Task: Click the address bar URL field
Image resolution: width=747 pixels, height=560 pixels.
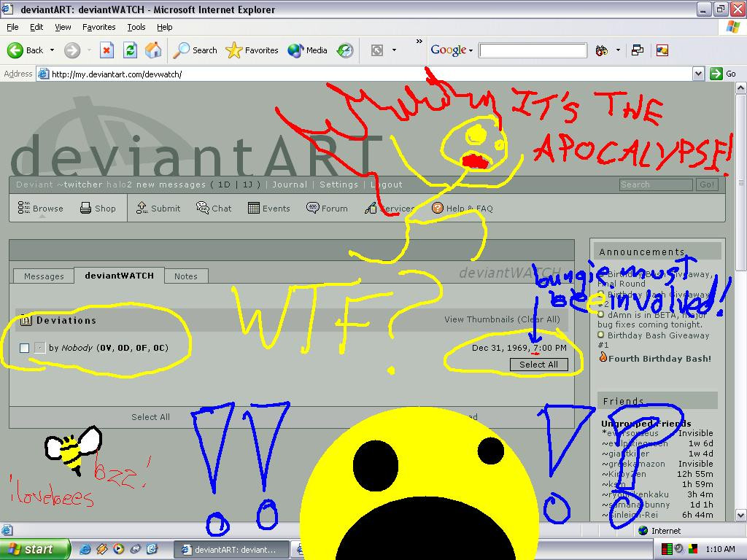Action: (x=365, y=74)
